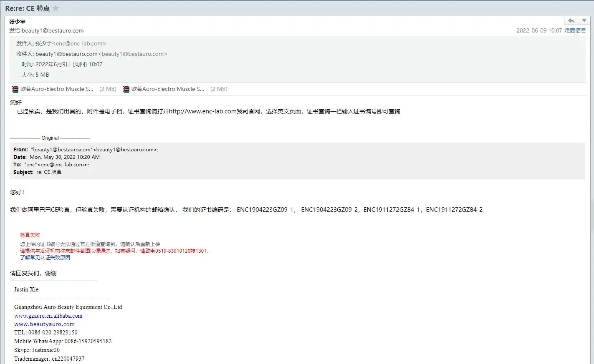Screen dimensions: 594x364
Task: Click the sender name 张少宇 at top
Action: (x=17, y=22)
